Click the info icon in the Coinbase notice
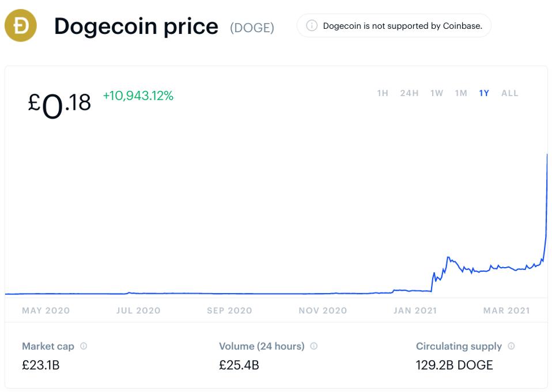The image size is (552, 392). [x=311, y=25]
